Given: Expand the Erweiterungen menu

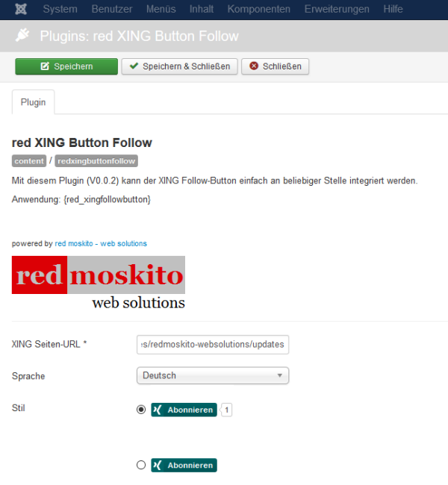Looking at the screenshot, I should (x=337, y=10).
